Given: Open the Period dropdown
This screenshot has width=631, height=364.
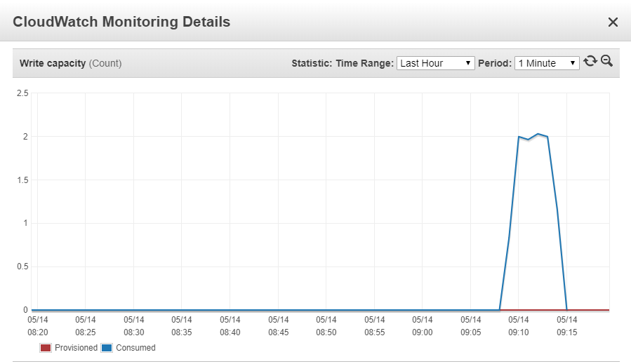Looking at the screenshot, I should (547, 63).
